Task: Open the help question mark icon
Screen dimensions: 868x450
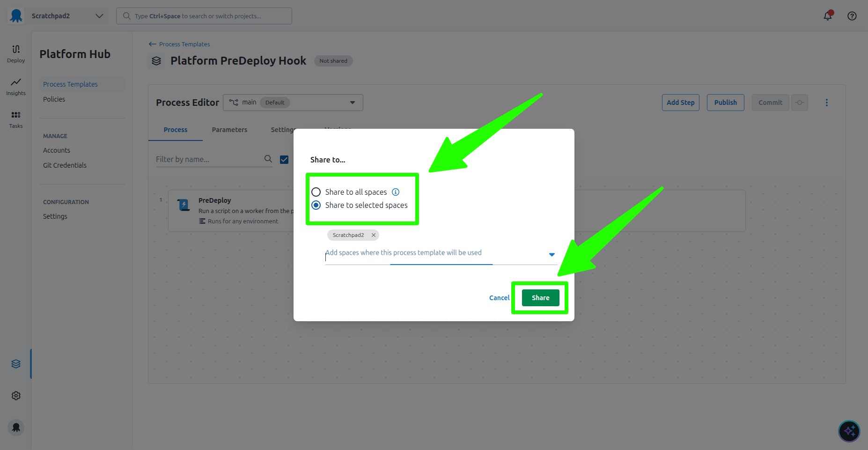Action: pyautogui.click(x=852, y=15)
